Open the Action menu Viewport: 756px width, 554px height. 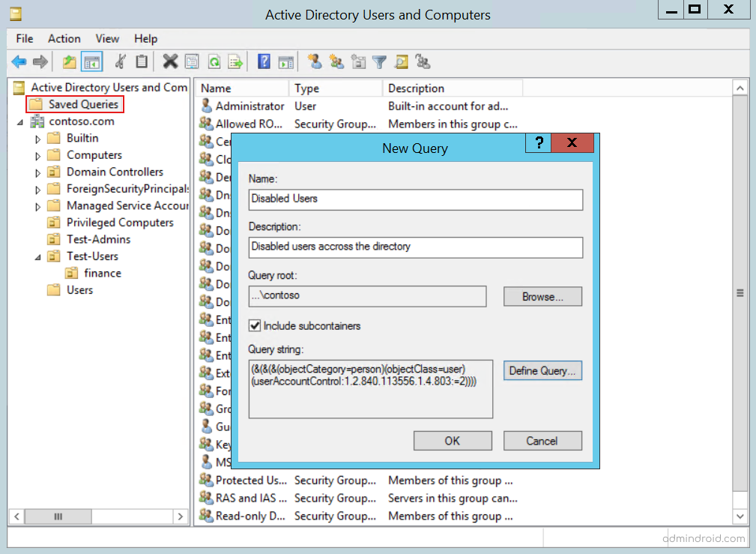pyautogui.click(x=64, y=38)
